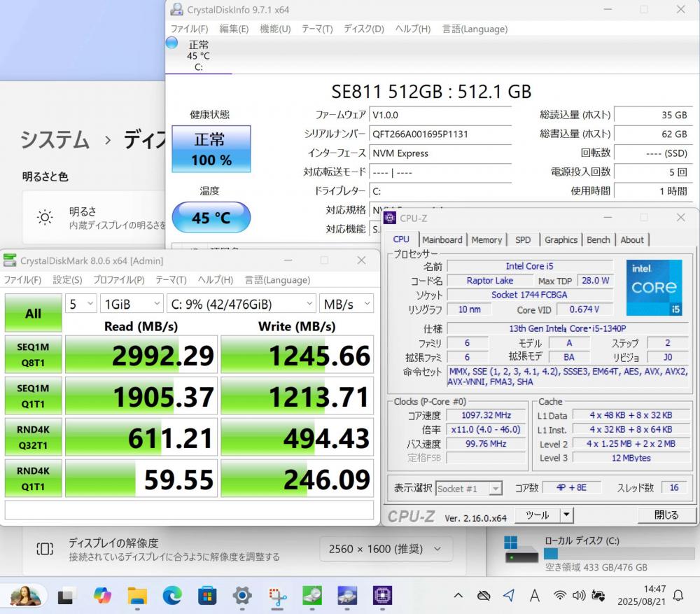Launch Copilot from the taskbar
The image size is (700, 614).
101,596
